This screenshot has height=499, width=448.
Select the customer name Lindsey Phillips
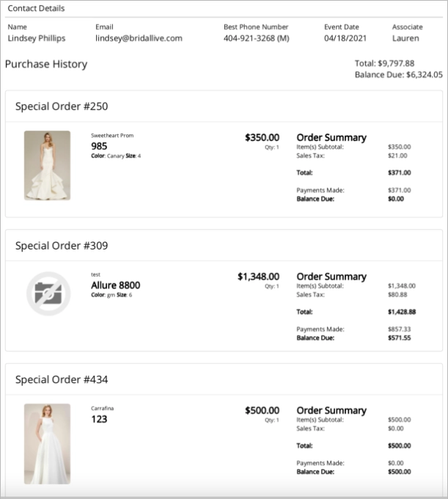click(x=37, y=38)
